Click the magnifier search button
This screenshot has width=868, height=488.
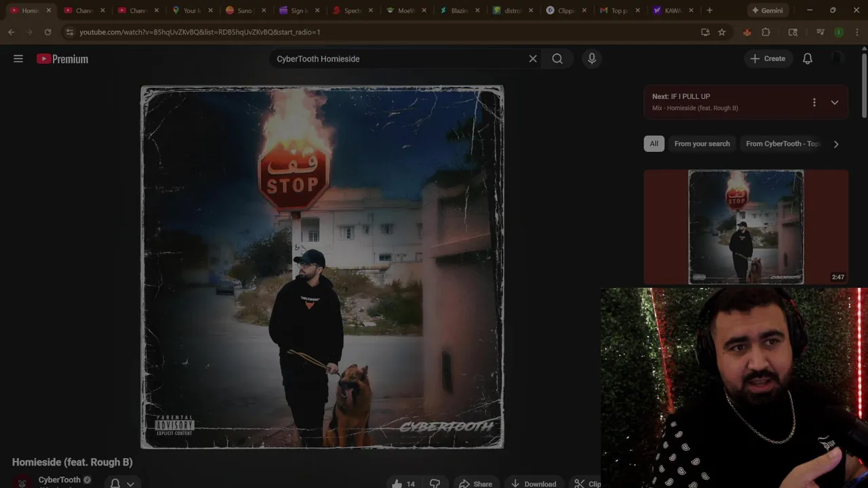click(557, 59)
